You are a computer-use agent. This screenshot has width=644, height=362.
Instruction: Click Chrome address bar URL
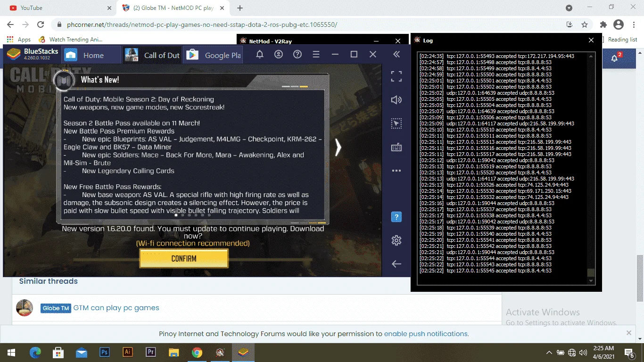(202, 25)
